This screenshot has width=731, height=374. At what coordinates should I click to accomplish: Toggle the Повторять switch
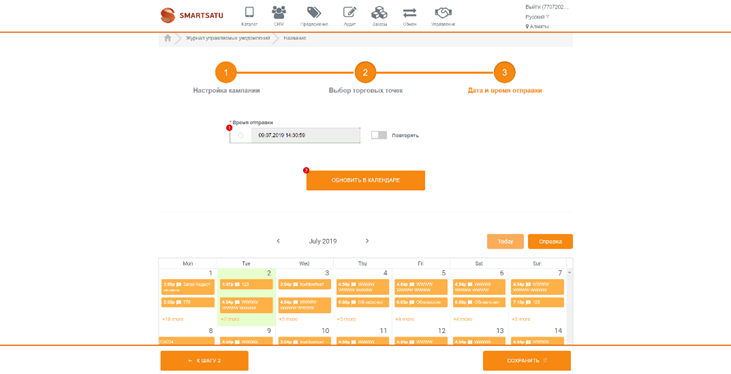379,135
